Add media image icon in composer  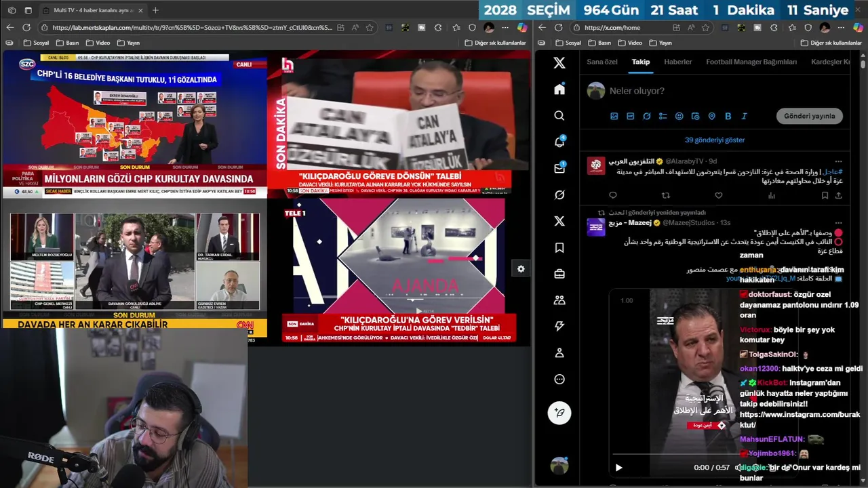[x=614, y=116]
